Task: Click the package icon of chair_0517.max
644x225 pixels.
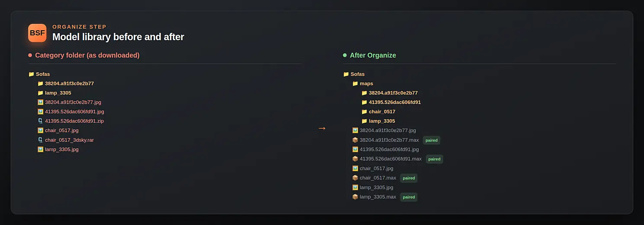Action: click(355, 178)
